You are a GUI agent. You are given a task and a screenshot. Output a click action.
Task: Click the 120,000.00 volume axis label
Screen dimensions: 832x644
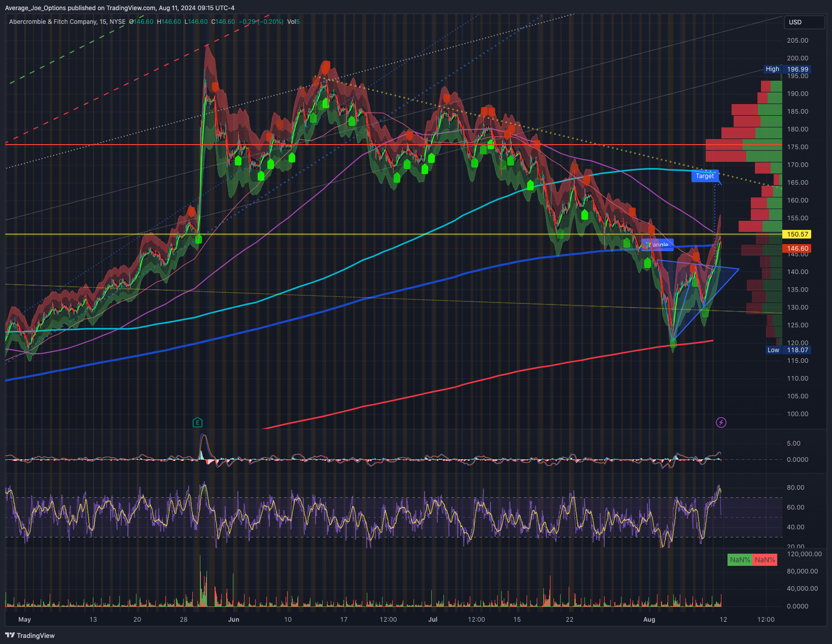click(804, 554)
